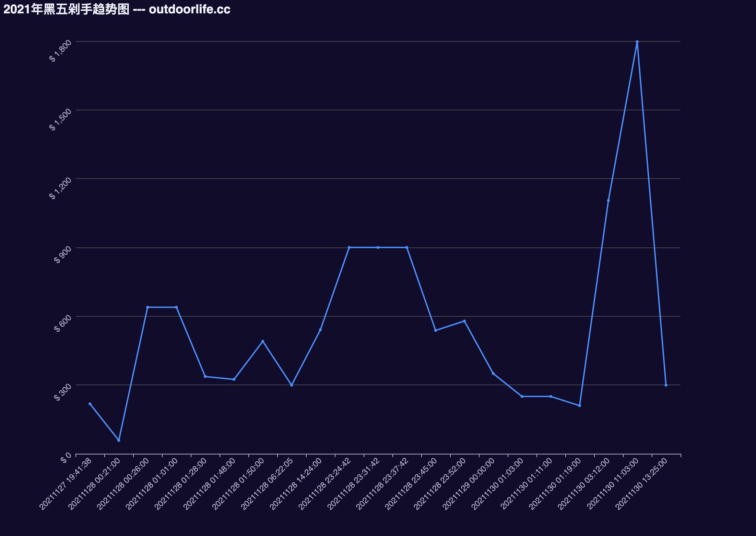Click the $ 0 y-axis label
This screenshot has width=756, height=536.
click(x=66, y=458)
